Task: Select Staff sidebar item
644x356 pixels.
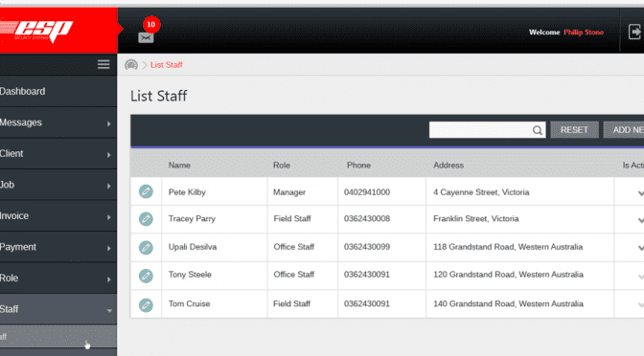Action: 58,309
